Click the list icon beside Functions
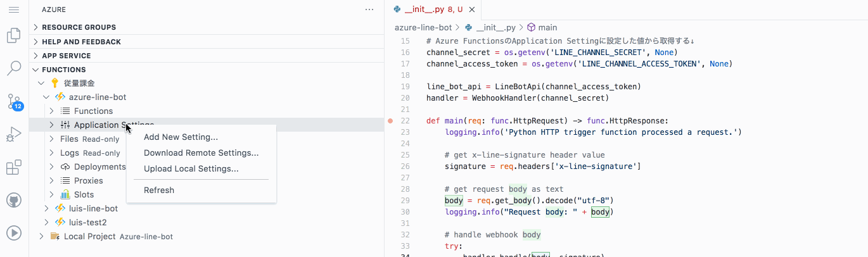868x257 pixels. tap(65, 111)
